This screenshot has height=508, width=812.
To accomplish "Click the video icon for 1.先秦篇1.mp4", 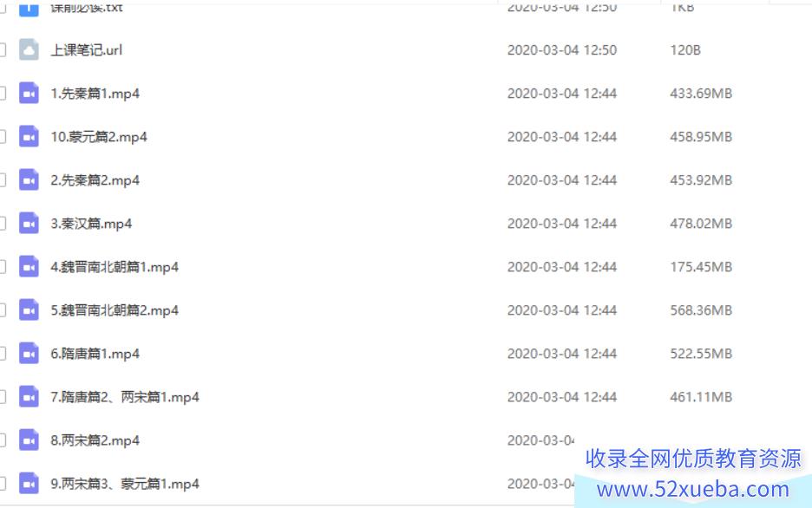I will [x=29, y=93].
